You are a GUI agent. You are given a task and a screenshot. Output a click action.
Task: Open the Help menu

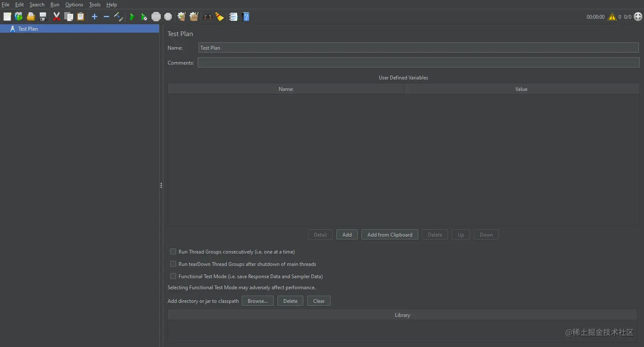[x=112, y=5]
